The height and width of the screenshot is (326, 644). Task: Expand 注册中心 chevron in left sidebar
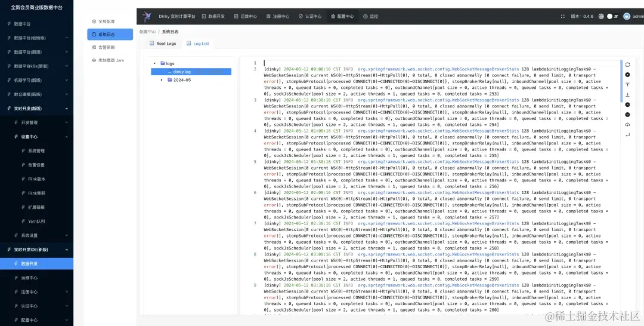tap(67, 292)
